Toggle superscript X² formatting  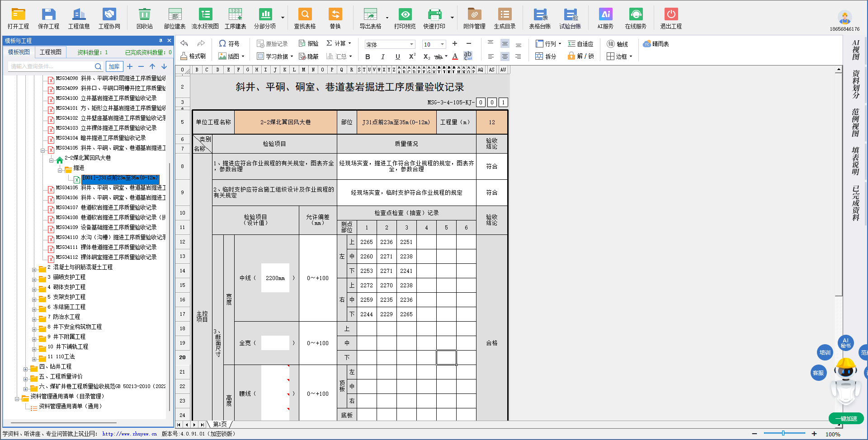412,56
